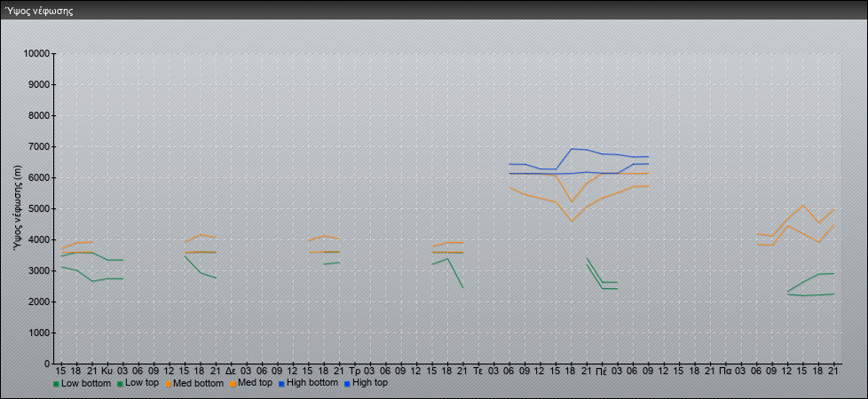868x399 pixels.
Task: Select the Τρ day label on x-axis
Action: [x=354, y=371]
